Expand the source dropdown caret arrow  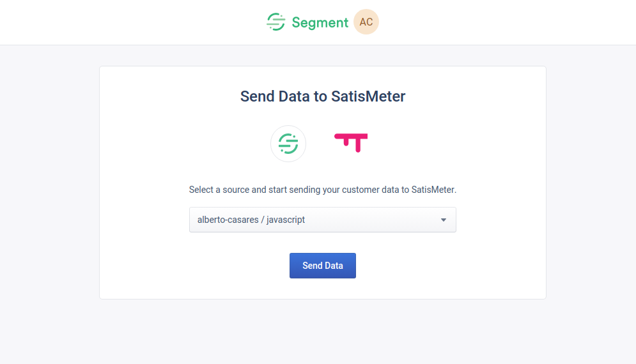coord(444,220)
